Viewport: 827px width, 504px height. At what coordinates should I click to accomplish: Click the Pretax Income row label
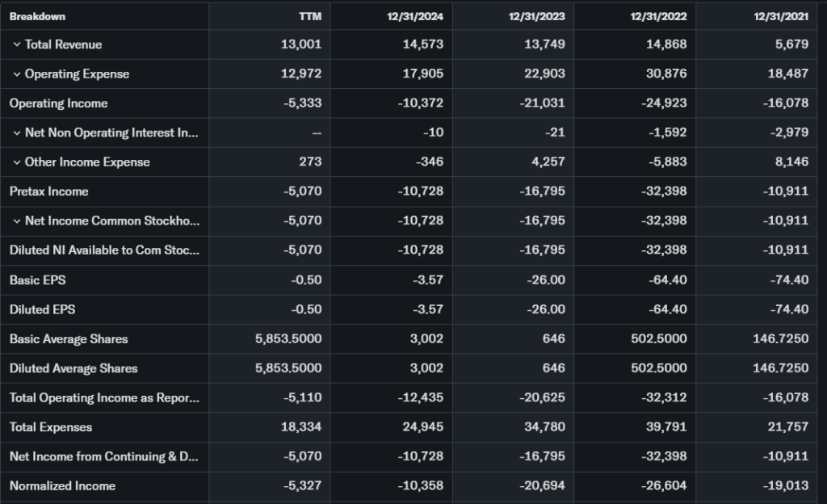[48, 191]
